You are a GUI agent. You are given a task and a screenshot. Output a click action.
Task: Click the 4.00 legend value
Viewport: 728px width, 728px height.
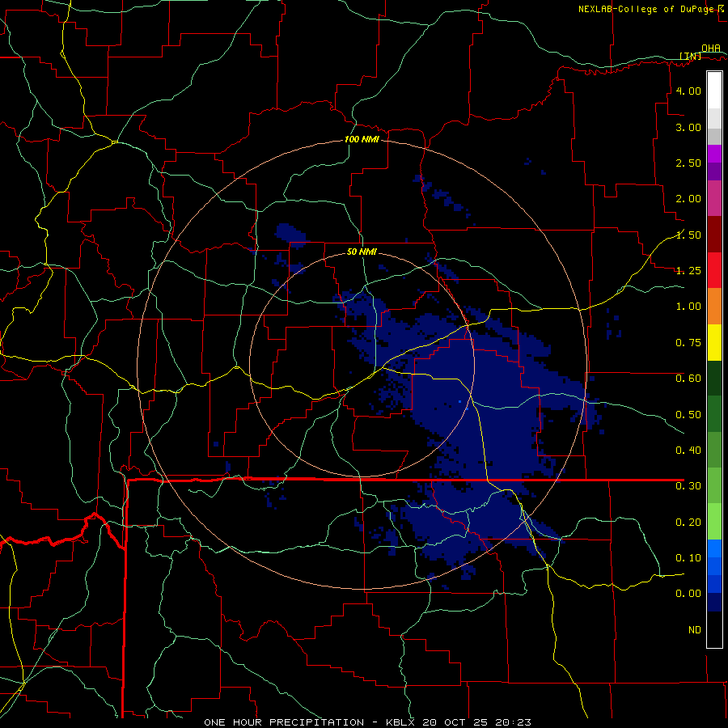click(688, 91)
